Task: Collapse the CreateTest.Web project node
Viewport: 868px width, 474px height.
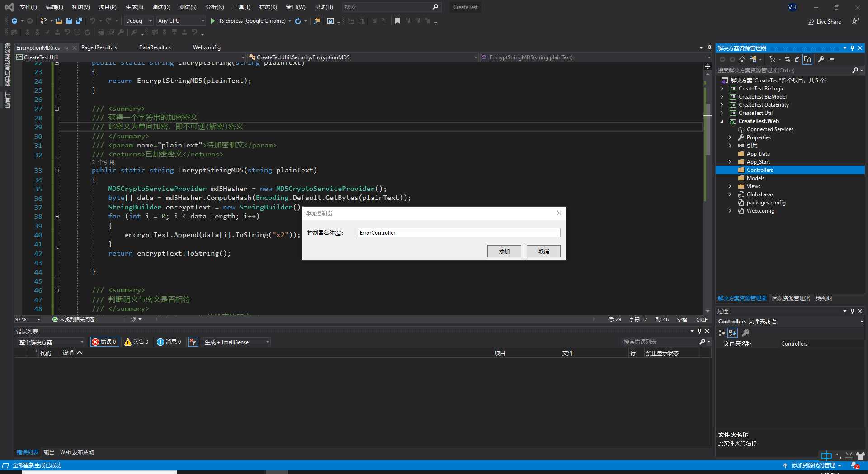Action: click(722, 121)
